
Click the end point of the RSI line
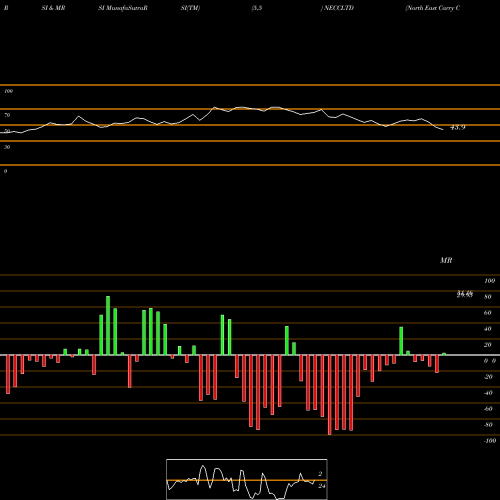click(443, 129)
